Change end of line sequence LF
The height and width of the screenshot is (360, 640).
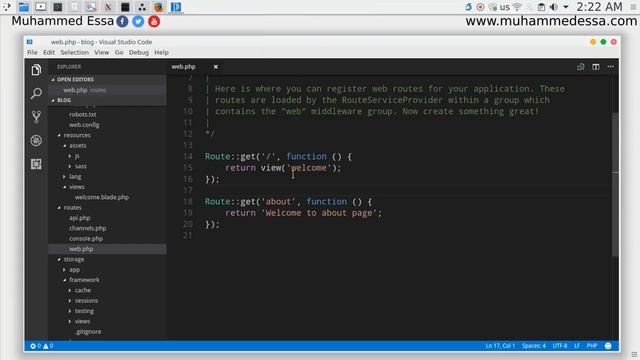[x=577, y=346]
